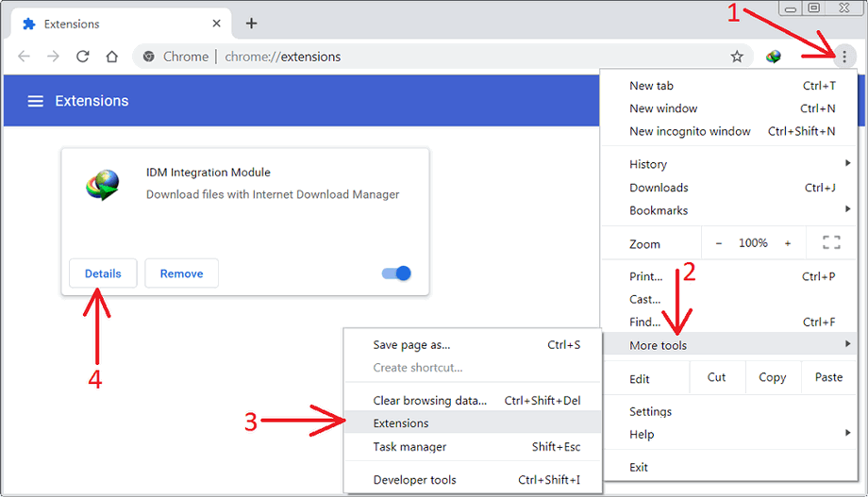Close the Extensions tab
The height and width of the screenshot is (497, 868).
click(x=216, y=24)
